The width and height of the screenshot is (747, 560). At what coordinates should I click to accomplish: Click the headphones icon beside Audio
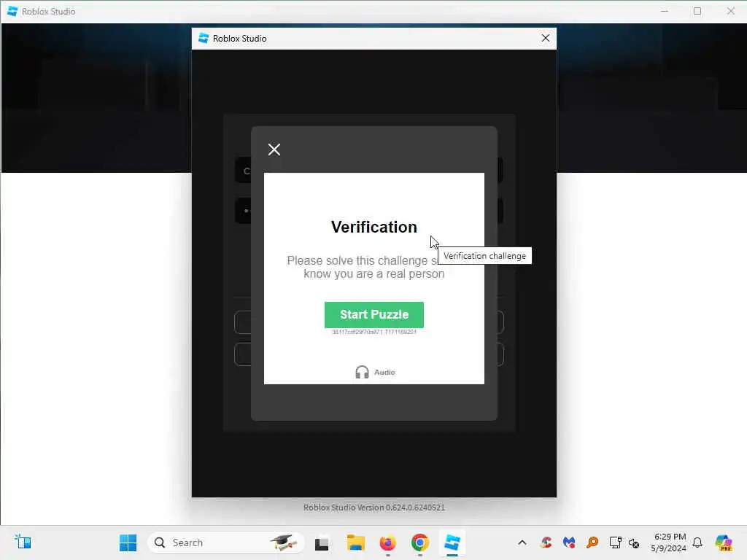[362, 372]
